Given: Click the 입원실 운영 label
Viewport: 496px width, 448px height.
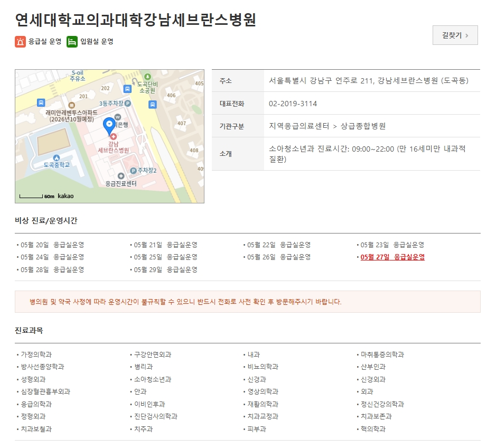Looking at the screenshot, I should pyautogui.click(x=97, y=41).
